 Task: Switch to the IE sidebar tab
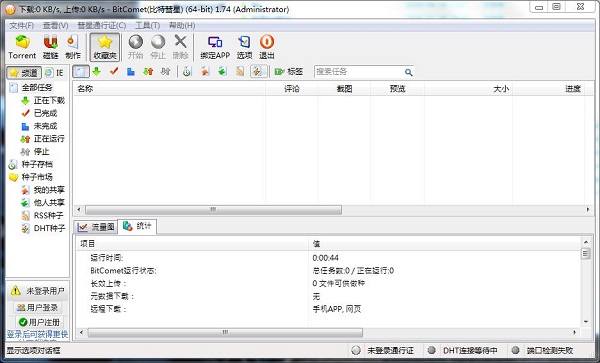point(54,73)
